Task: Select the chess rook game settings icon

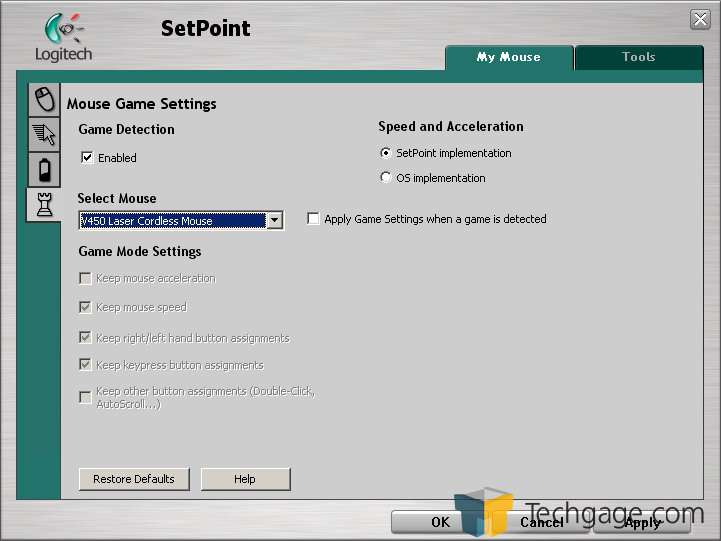Action: tap(44, 205)
